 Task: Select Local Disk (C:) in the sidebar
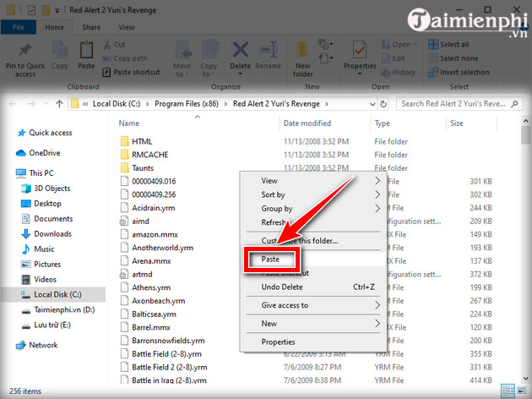52,295
